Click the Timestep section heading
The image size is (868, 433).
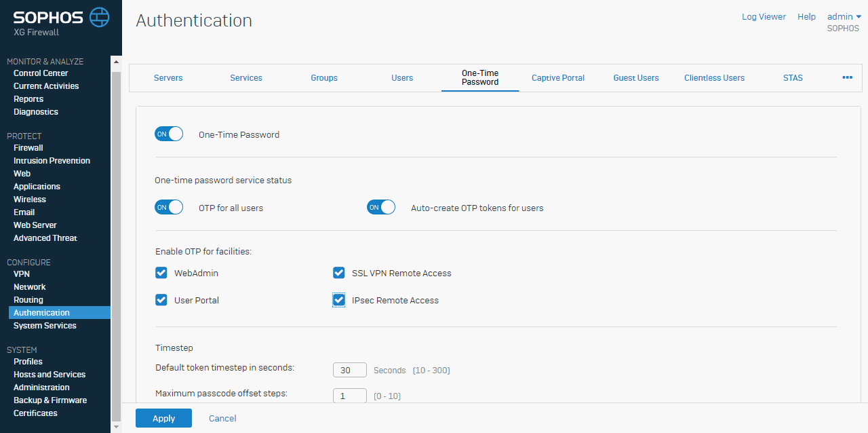[174, 348]
